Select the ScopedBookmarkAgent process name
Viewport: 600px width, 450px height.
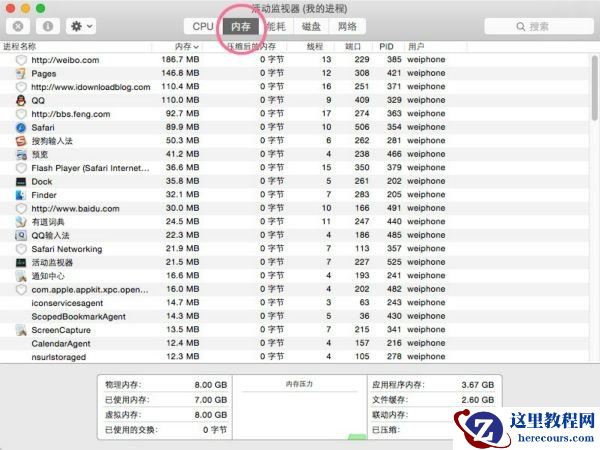(x=78, y=316)
